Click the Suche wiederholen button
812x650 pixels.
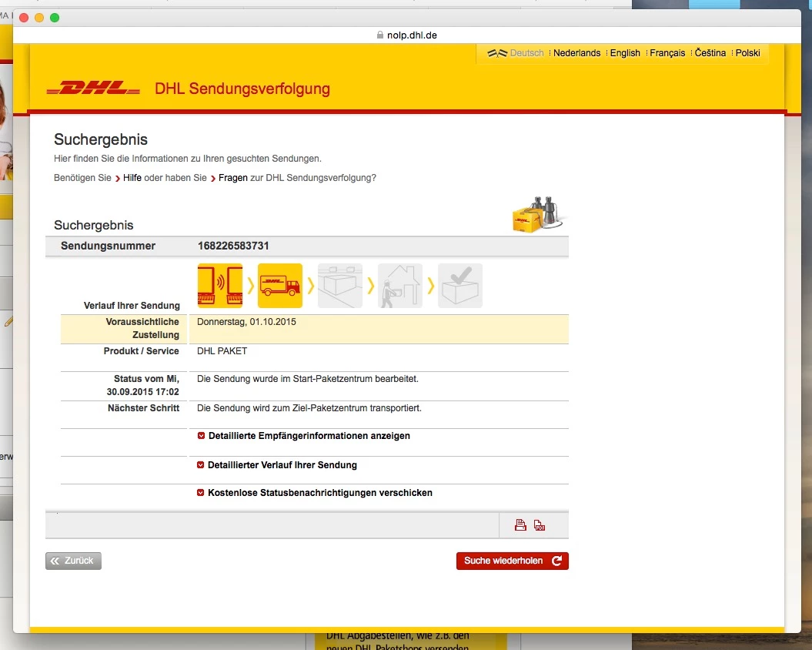[x=512, y=561]
